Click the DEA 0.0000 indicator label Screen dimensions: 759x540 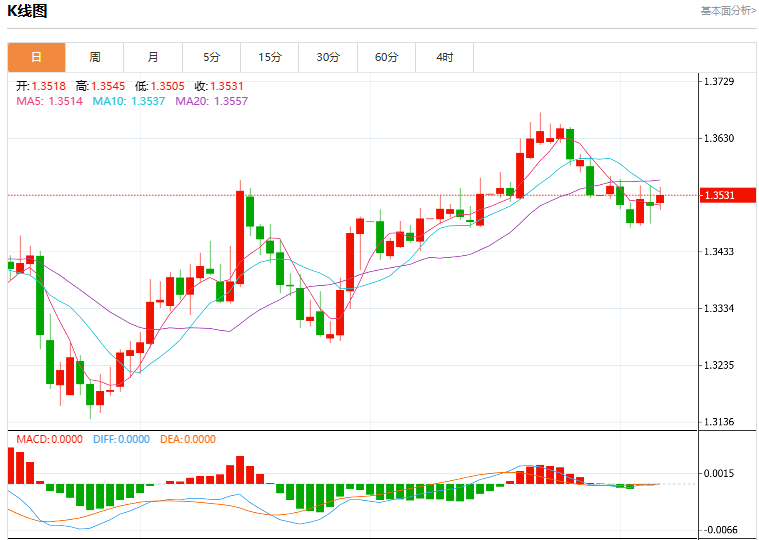click(x=188, y=439)
